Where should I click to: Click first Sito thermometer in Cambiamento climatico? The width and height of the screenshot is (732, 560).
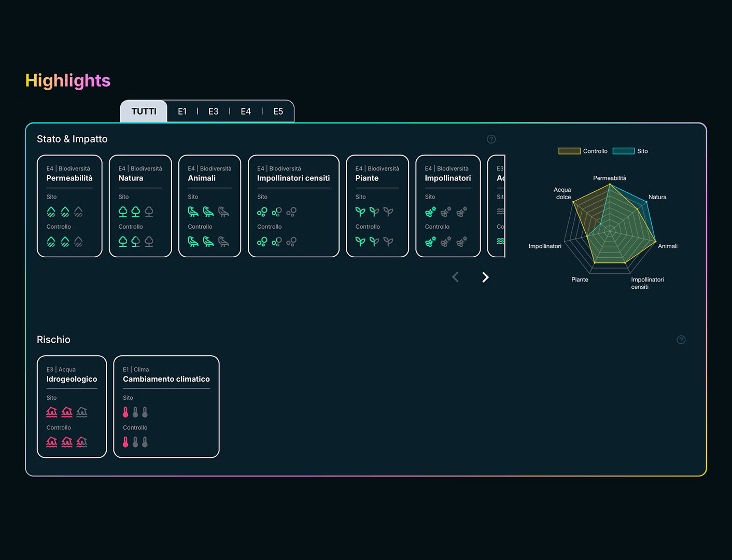tap(125, 412)
